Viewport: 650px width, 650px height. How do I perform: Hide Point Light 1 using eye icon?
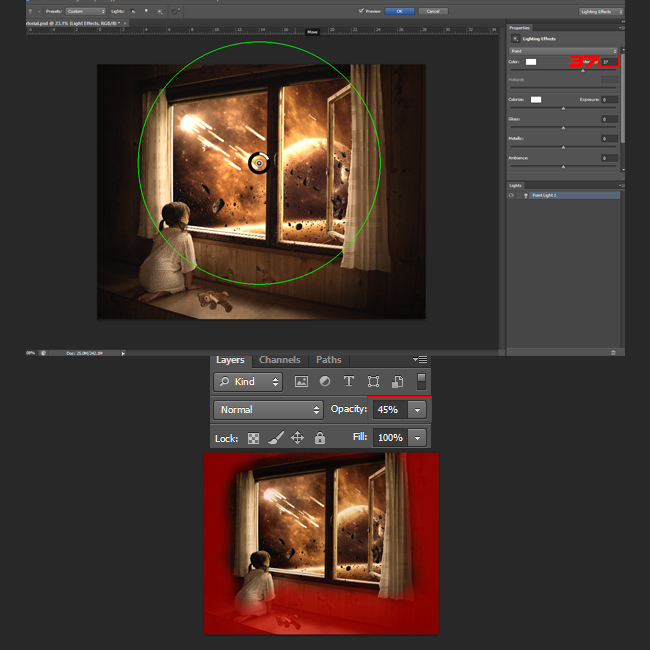[x=512, y=195]
